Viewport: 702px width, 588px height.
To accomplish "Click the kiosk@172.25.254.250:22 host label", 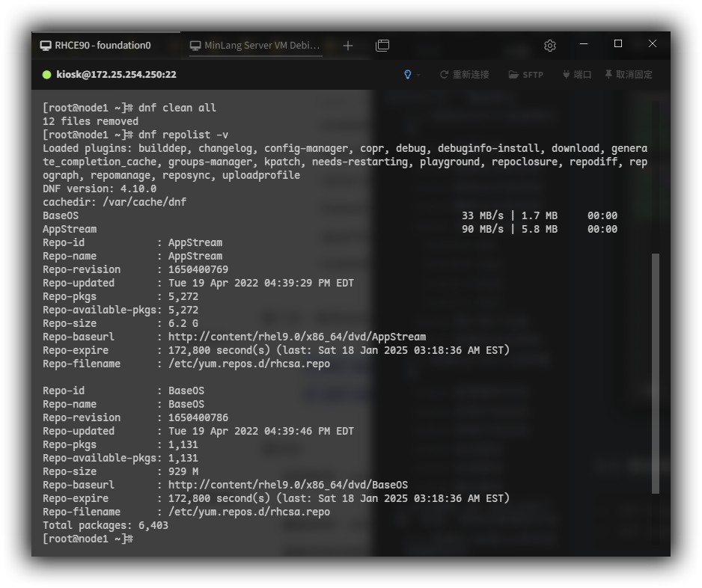I will [x=116, y=75].
